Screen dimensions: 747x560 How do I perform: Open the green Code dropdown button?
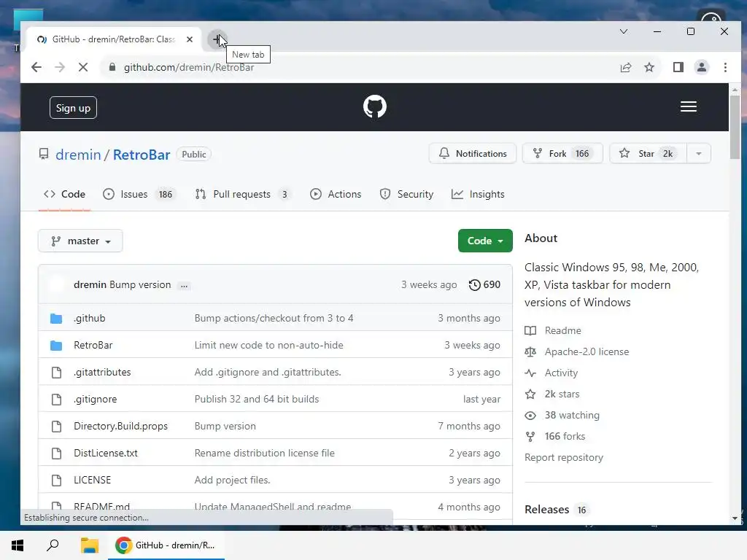click(485, 241)
